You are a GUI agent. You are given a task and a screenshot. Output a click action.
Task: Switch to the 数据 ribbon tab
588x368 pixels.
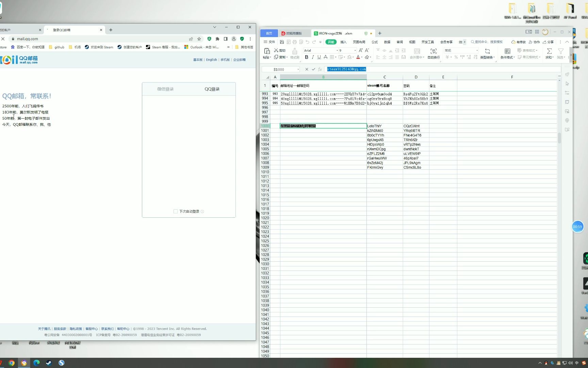pyautogui.click(x=387, y=42)
